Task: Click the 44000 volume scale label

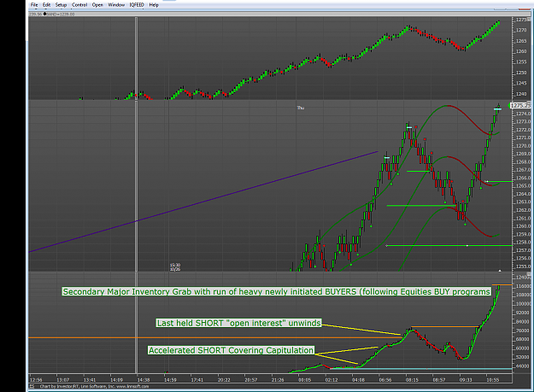Action: (523, 366)
